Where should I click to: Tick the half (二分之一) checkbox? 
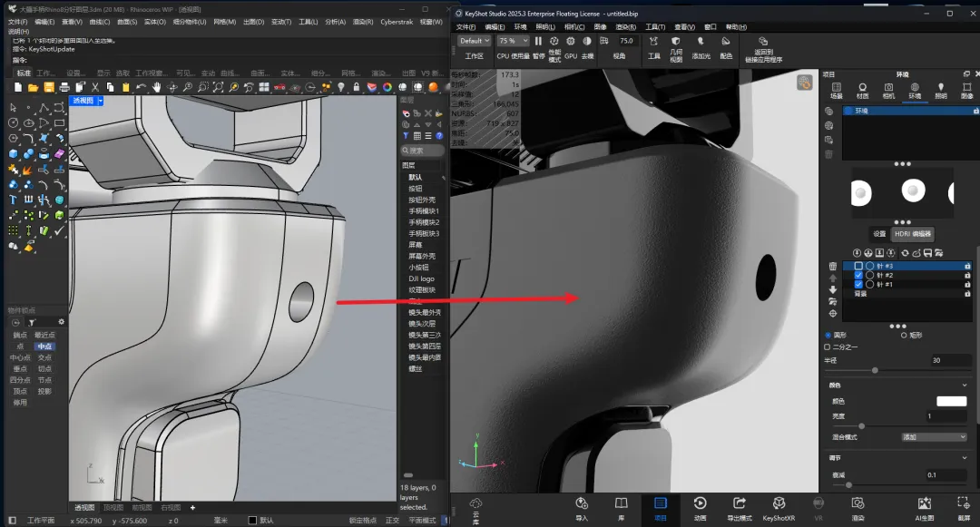(827, 346)
